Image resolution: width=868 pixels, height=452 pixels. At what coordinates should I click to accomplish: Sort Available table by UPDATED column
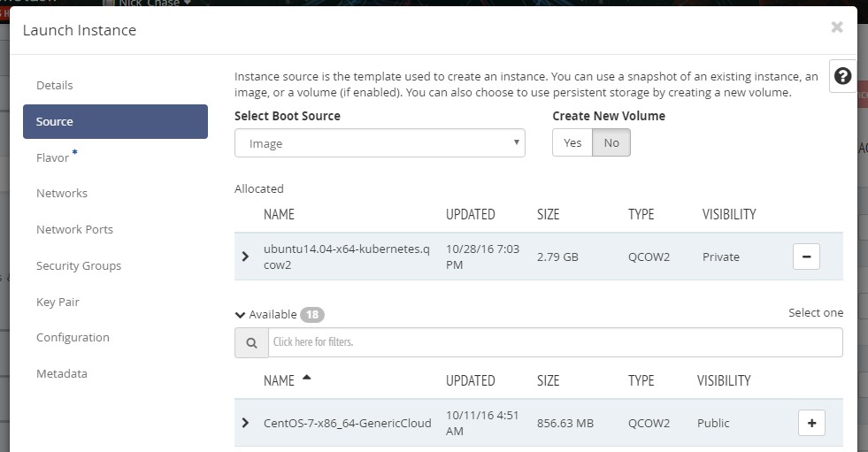(471, 380)
